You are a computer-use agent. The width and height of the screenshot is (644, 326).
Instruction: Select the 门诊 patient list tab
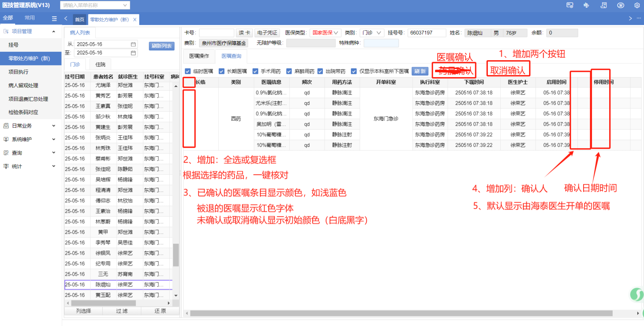(75, 64)
